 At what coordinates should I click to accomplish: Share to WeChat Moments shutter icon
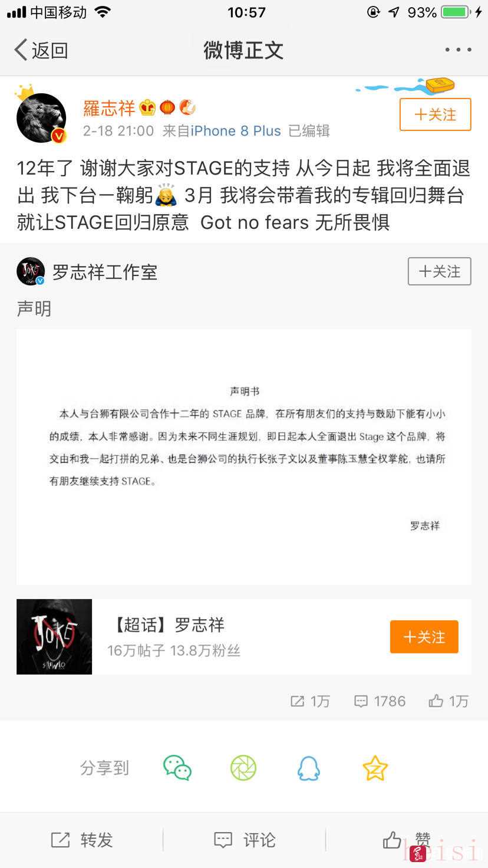click(x=243, y=768)
